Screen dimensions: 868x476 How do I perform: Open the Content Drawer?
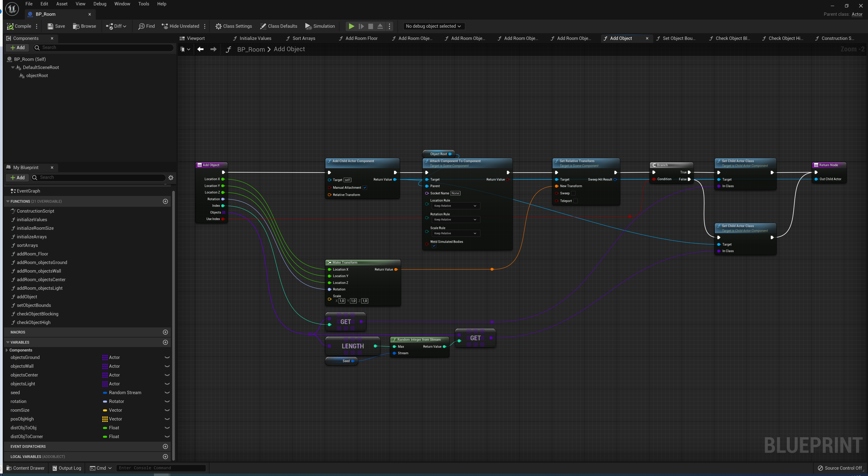coord(25,468)
